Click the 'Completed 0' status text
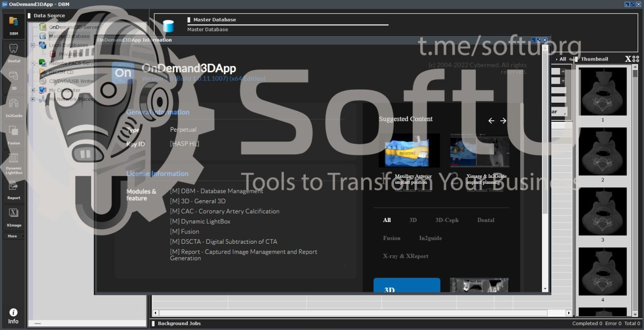The height and width of the screenshot is (330, 644). (x=588, y=324)
